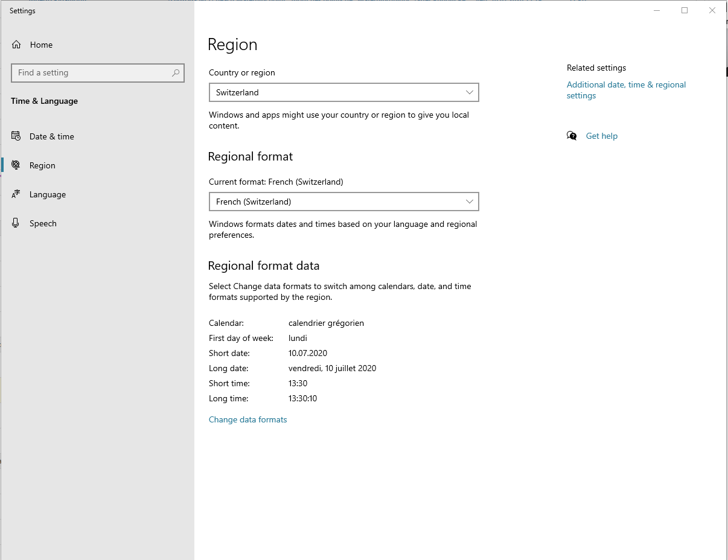Open the Language settings page

[x=48, y=194]
